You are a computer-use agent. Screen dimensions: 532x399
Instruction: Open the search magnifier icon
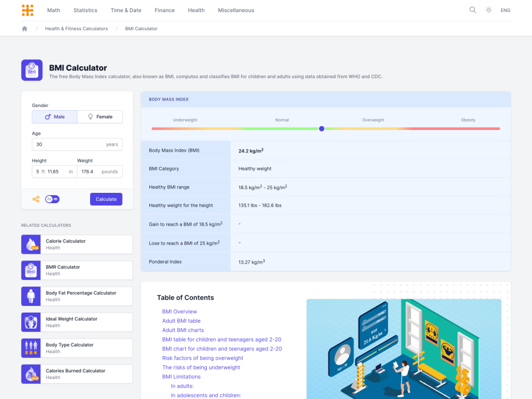click(472, 10)
